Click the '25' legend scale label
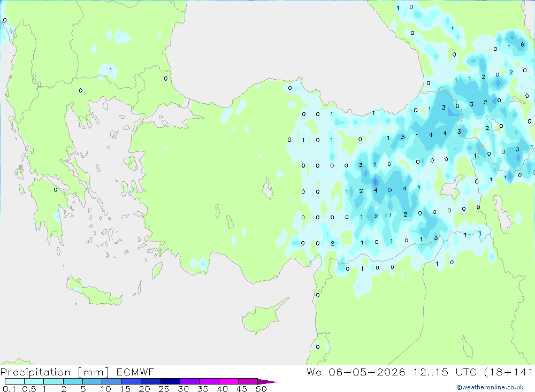This screenshot has width=535, height=392. pyautogui.click(x=164, y=389)
